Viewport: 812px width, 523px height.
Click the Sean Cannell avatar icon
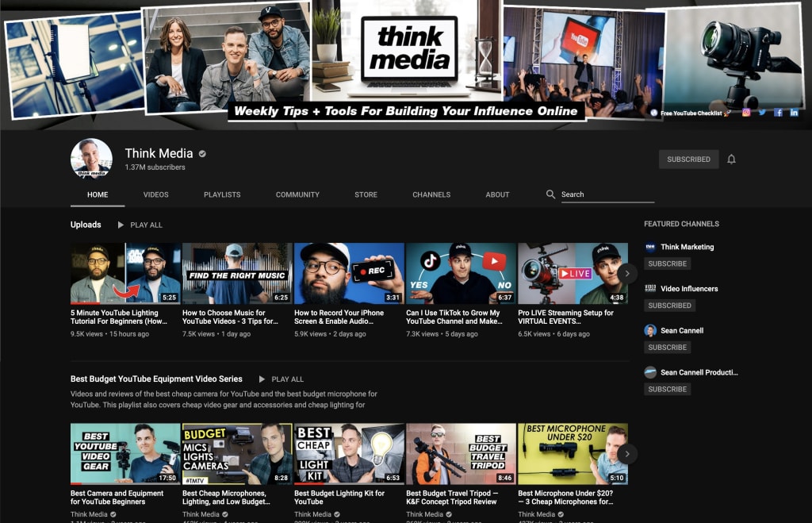click(650, 331)
